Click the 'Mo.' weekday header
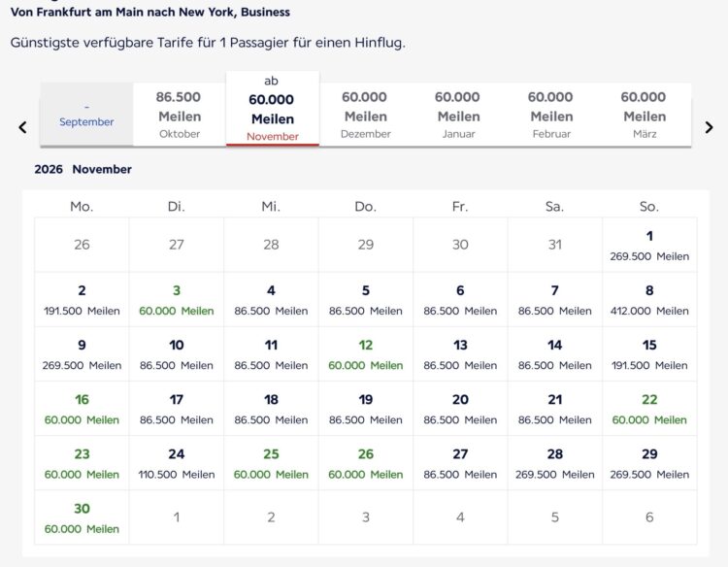The image size is (728, 567). click(x=82, y=206)
